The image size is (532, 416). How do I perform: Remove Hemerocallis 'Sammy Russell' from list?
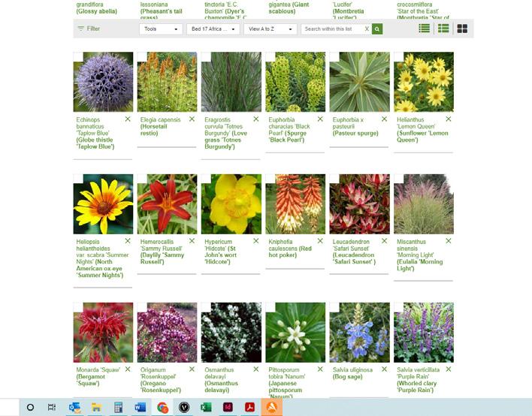[192, 241]
